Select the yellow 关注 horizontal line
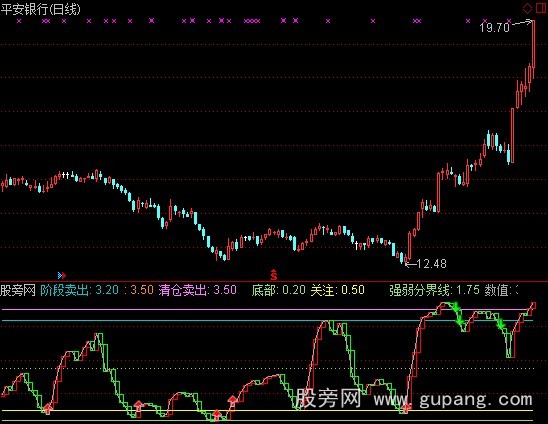 pos(267,410)
